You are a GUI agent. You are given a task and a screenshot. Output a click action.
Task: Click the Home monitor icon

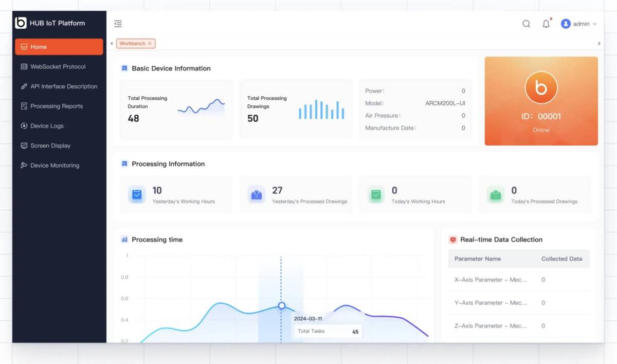(24, 47)
